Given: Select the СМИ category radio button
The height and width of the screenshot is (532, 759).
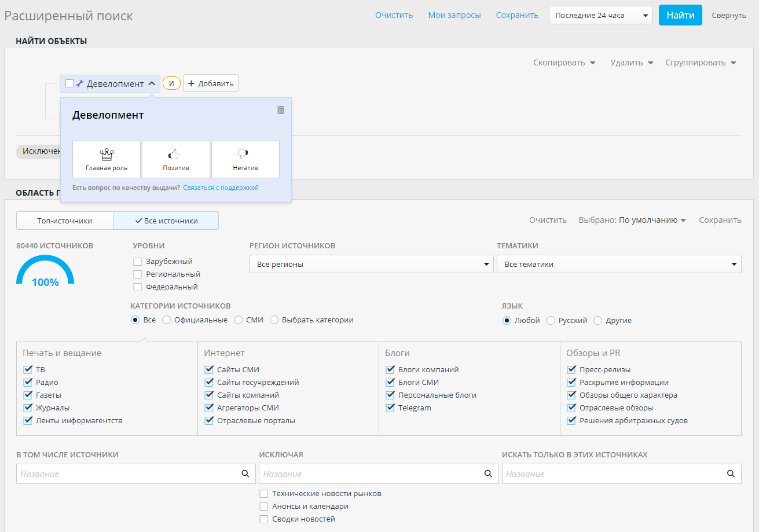Looking at the screenshot, I should coord(239,320).
